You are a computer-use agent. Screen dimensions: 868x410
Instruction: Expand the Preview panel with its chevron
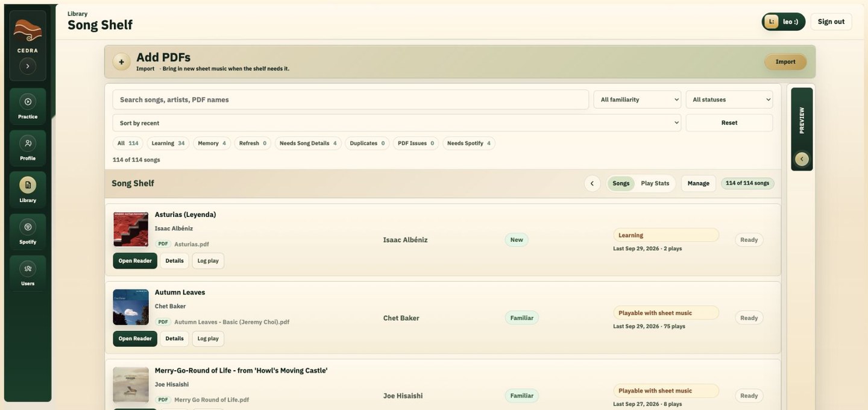[802, 159]
